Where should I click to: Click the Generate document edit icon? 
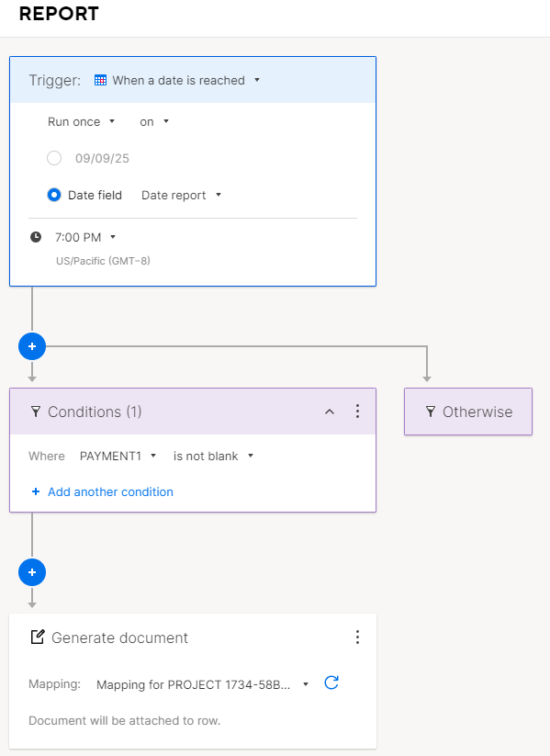[x=38, y=637]
